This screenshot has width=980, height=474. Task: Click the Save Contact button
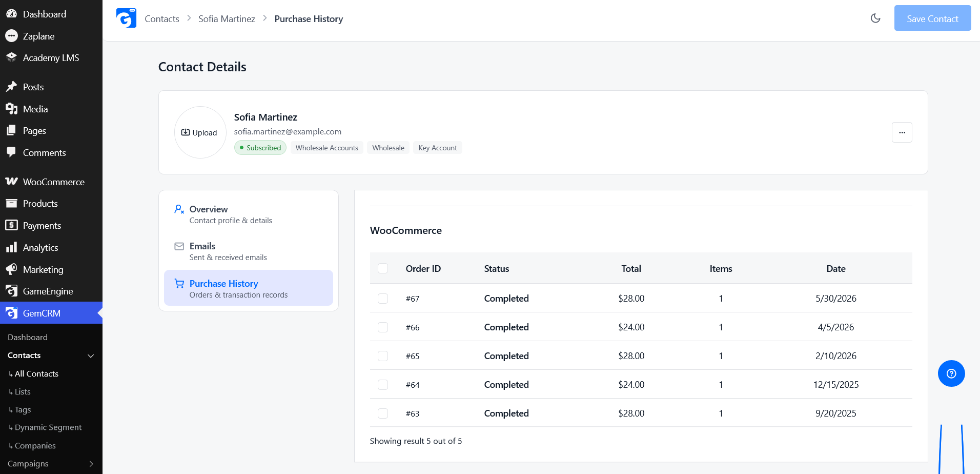click(932, 18)
